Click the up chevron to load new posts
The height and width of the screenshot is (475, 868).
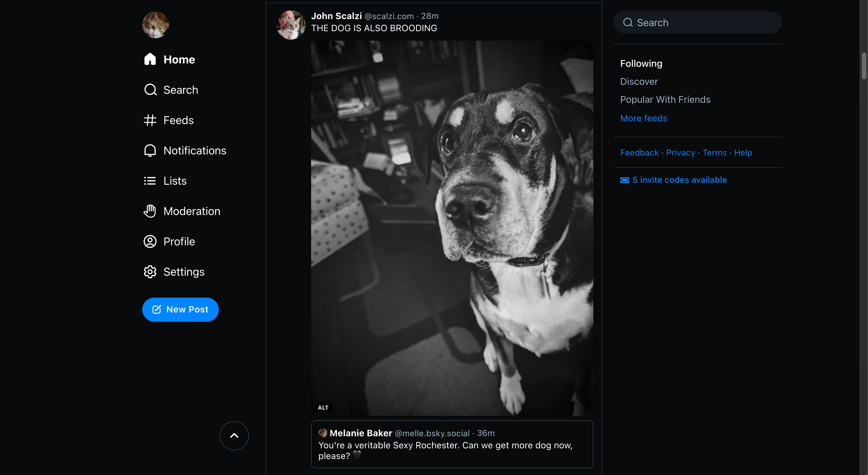click(x=234, y=436)
